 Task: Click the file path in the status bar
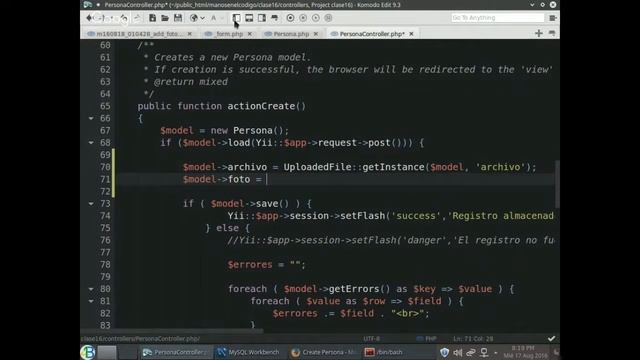[x=140, y=339]
